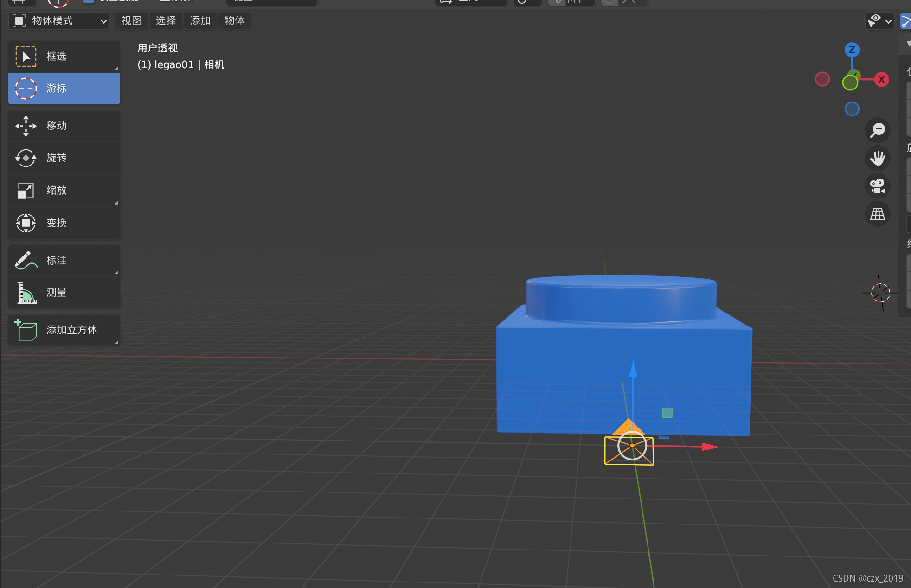Choose the Add Cube (添加立方体) tool

pyautogui.click(x=64, y=330)
